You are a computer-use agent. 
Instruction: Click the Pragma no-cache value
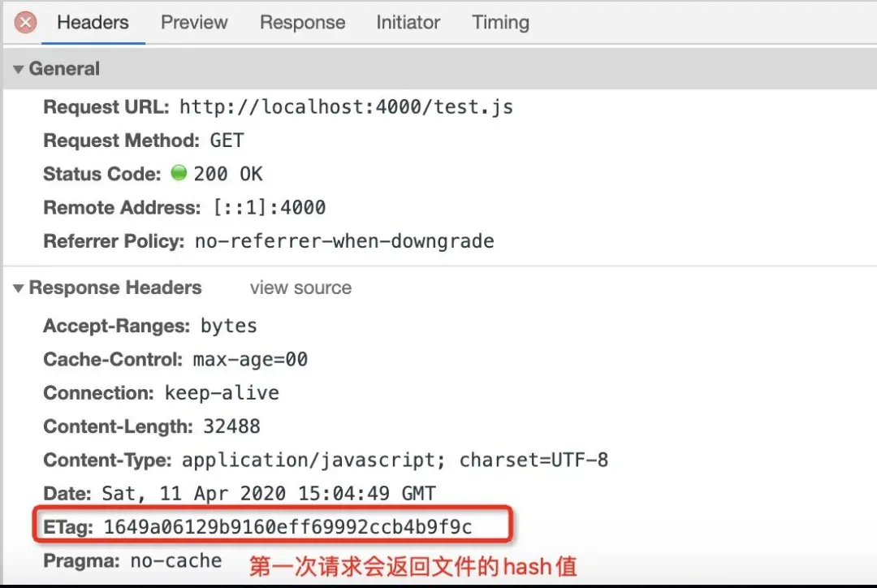click(176, 560)
